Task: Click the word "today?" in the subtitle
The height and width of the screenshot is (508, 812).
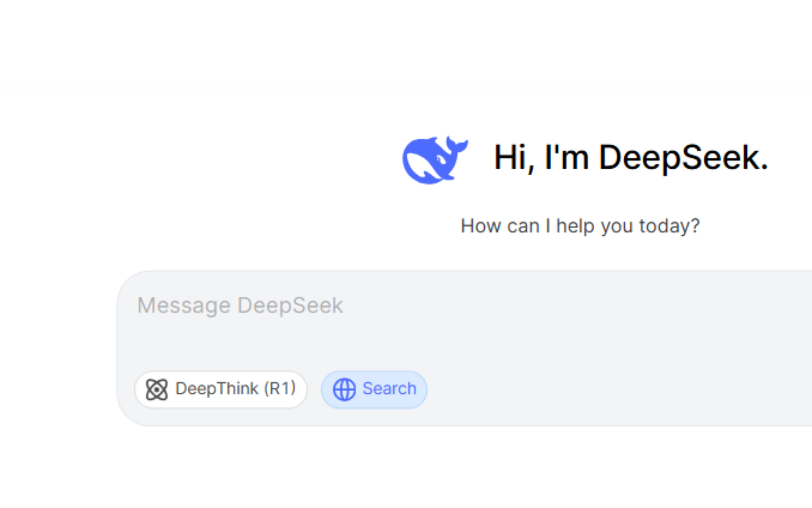Action: (669, 226)
